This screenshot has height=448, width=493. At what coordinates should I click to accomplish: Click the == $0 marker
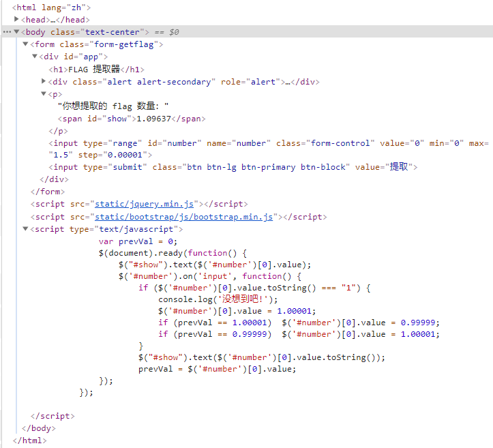coord(166,32)
